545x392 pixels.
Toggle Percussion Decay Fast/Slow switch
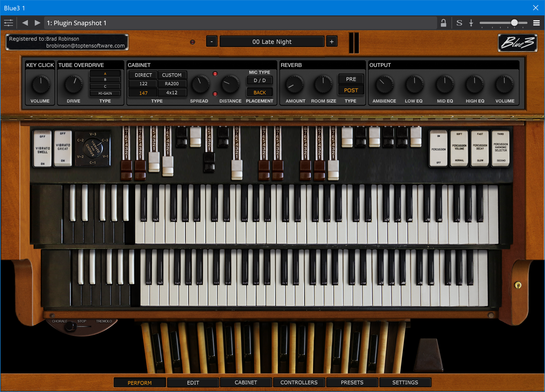(480, 148)
